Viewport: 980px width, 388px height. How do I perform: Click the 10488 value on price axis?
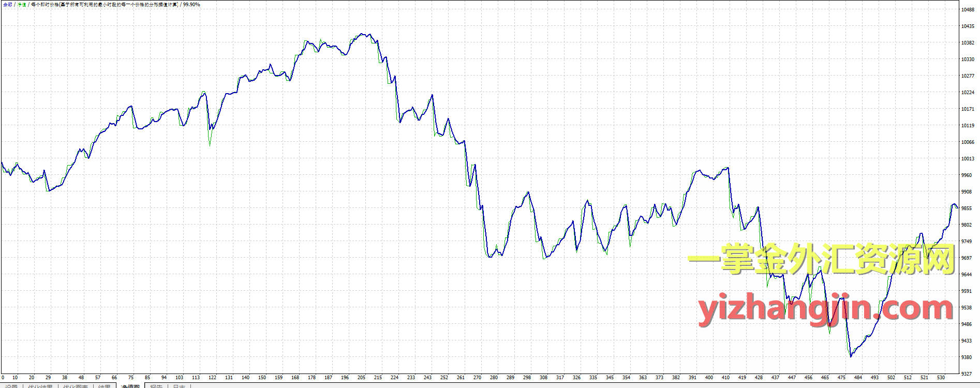click(x=968, y=10)
